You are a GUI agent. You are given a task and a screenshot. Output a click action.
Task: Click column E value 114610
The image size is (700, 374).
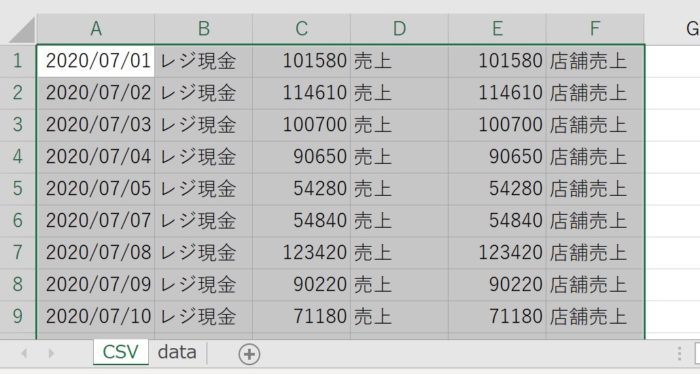point(497,93)
